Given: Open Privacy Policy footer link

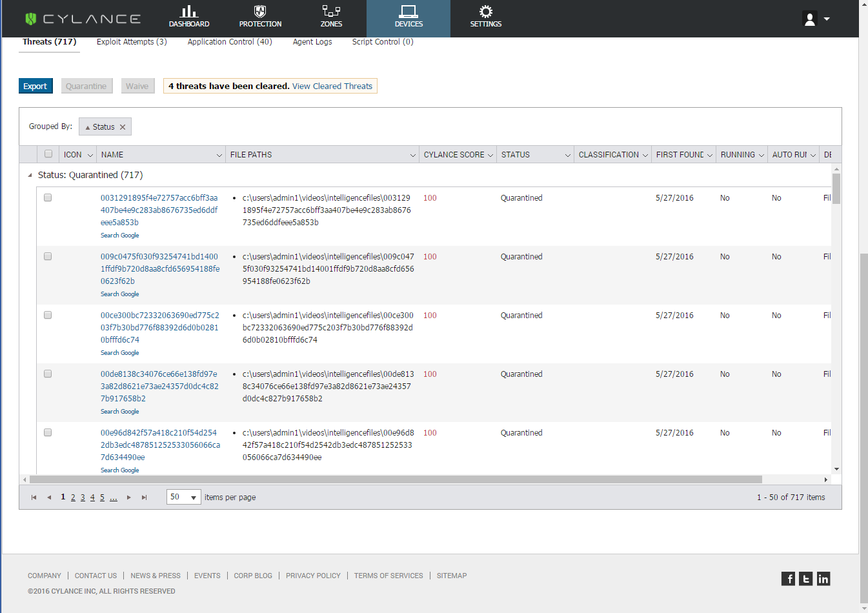Looking at the screenshot, I should pos(313,576).
